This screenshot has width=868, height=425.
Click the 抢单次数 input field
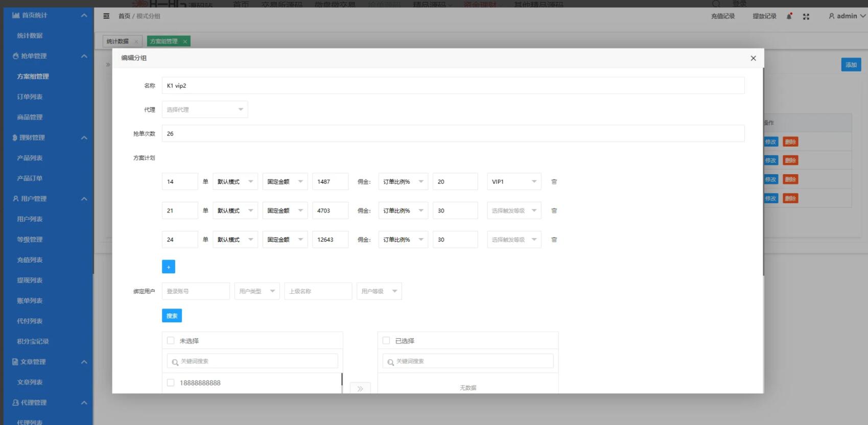pyautogui.click(x=453, y=134)
